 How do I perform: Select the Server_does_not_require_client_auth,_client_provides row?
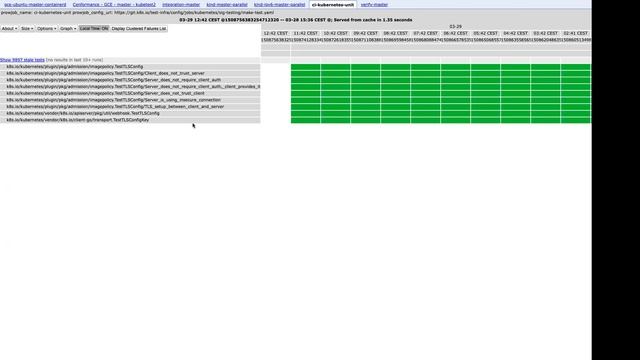click(130, 87)
